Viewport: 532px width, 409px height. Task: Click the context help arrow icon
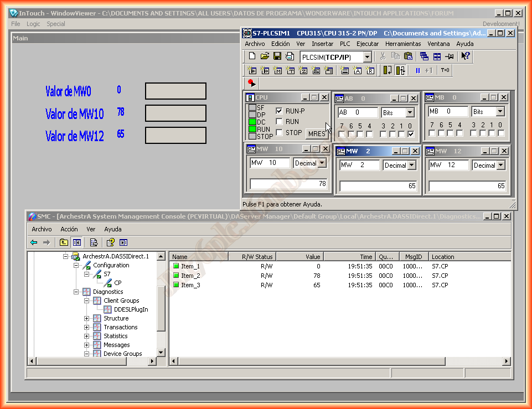click(466, 56)
